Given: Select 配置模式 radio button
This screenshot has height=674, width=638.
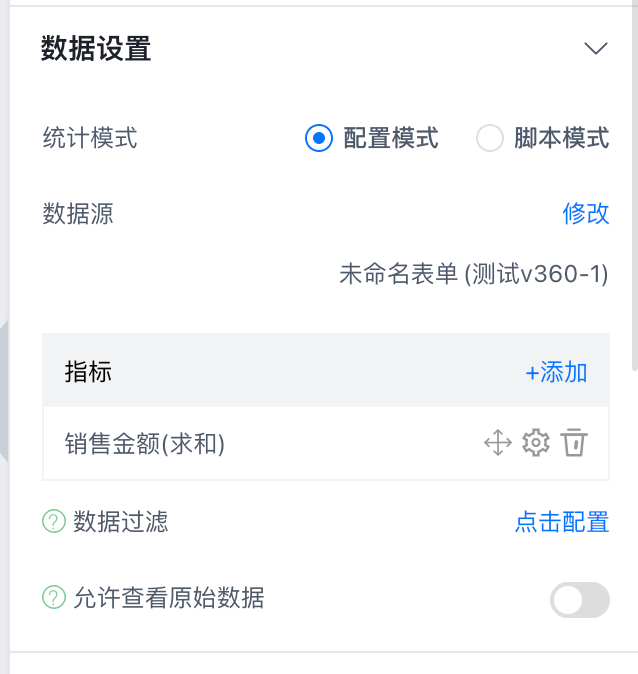Looking at the screenshot, I should [x=318, y=138].
